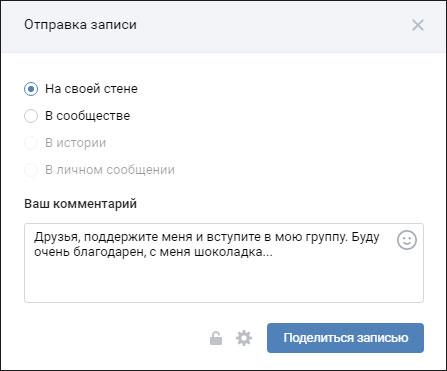Image resolution: width=447 pixels, height=371 pixels.
Task: Click 'Поделиться записью' button
Action: coord(345,338)
